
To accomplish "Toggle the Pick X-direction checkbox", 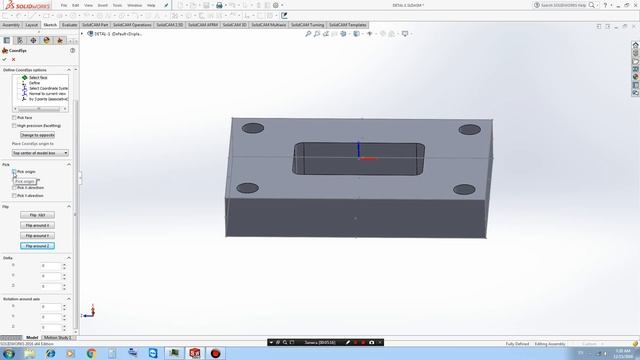I will [14, 188].
